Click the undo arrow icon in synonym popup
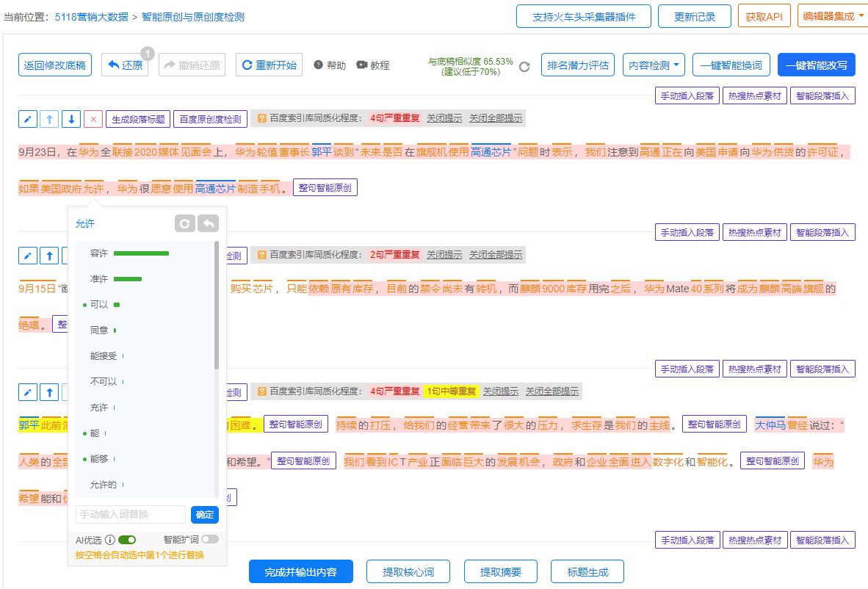The width and height of the screenshot is (868, 589). coord(208,224)
